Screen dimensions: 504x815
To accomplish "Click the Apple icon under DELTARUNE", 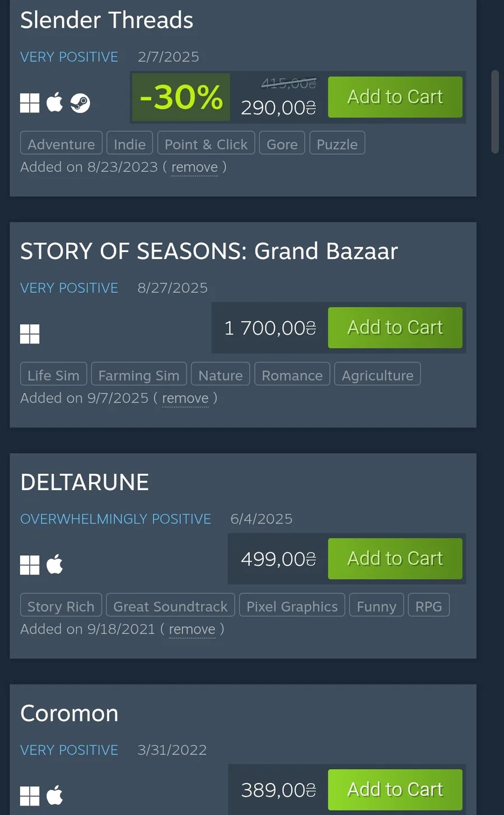I will coord(54,565).
